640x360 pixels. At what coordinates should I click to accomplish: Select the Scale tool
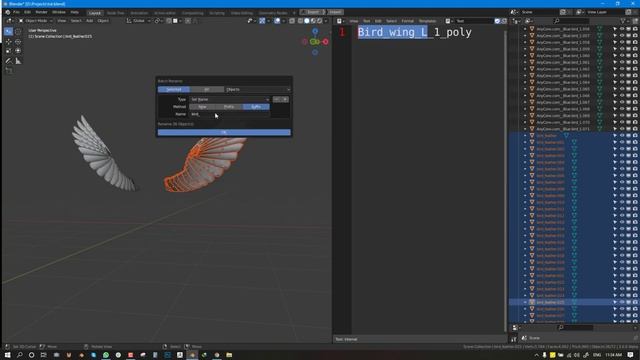coord(9,51)
